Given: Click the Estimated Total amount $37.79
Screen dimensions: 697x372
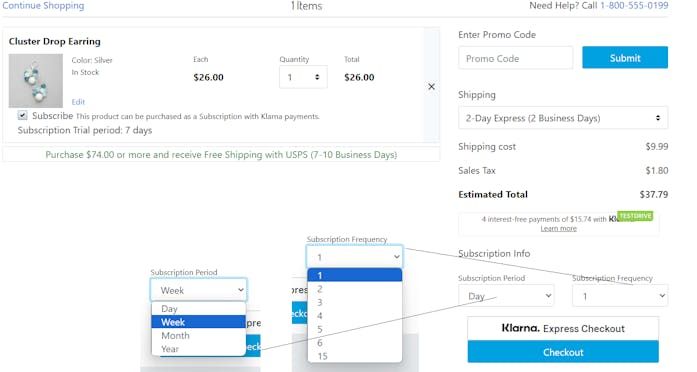Looking at the screenshot, I should tap(653, 194).
